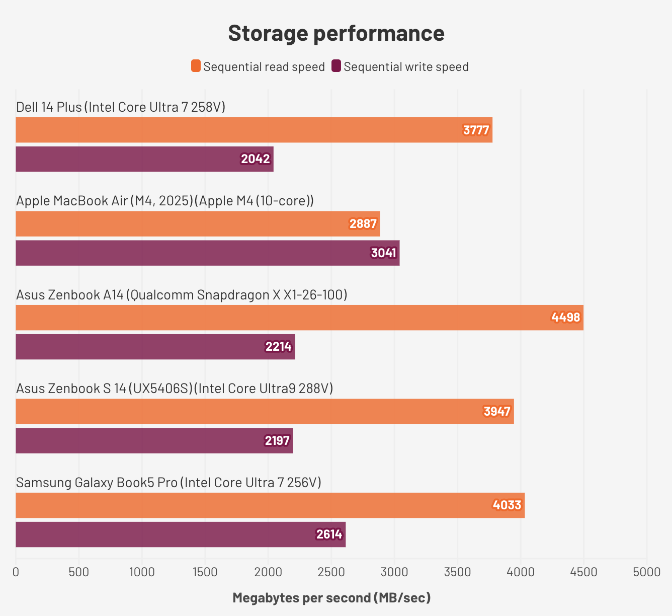Click the Apple MacBook Air category label

click(x=165, y=201)
